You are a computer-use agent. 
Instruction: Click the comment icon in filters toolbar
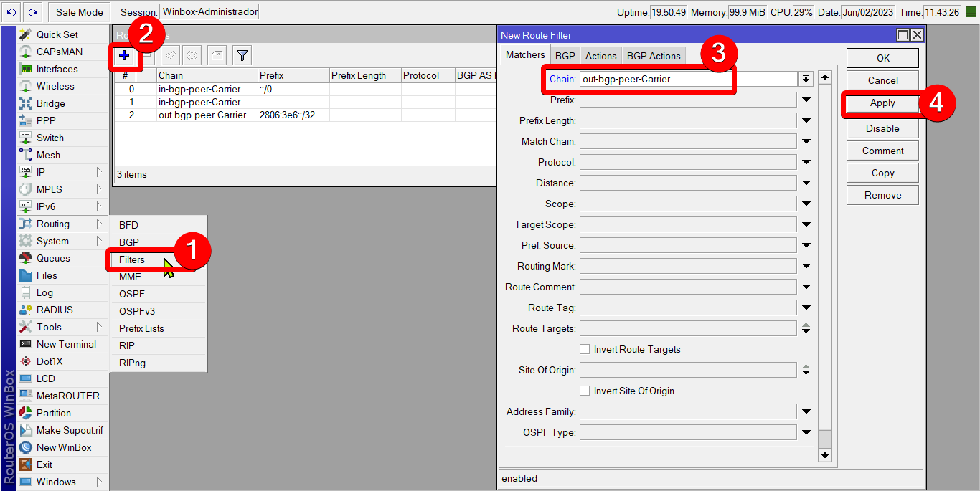217,55
